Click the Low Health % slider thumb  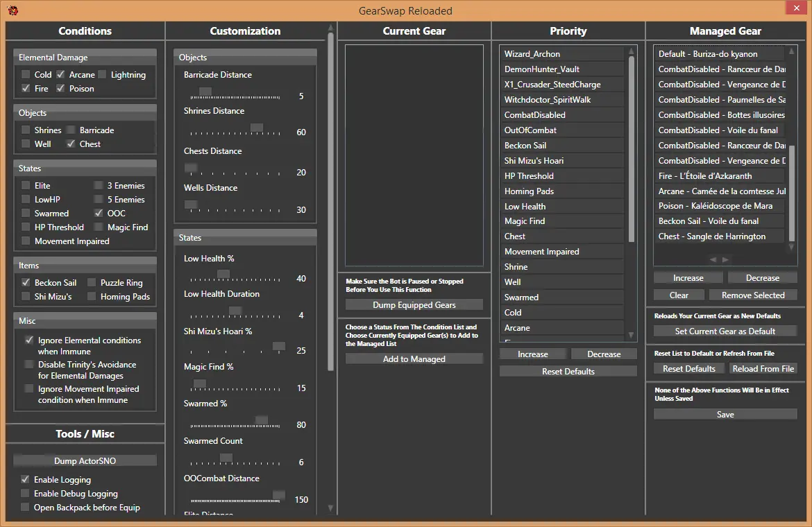click(x=223, y=275)
